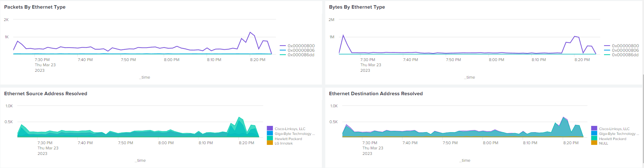Click 1M y-axis label in Bytes chart
This screenshot has width=644, height=168.
[x=332, y=37]
